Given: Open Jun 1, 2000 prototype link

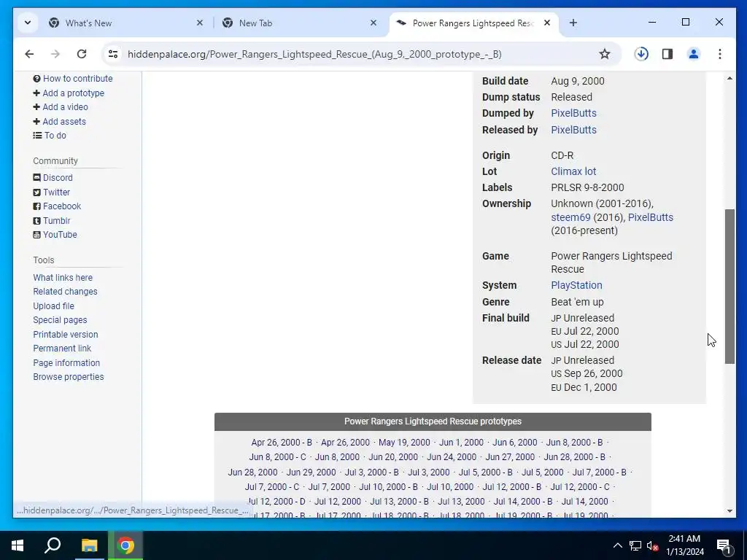Looking at the screenshot, I should 461,443.
